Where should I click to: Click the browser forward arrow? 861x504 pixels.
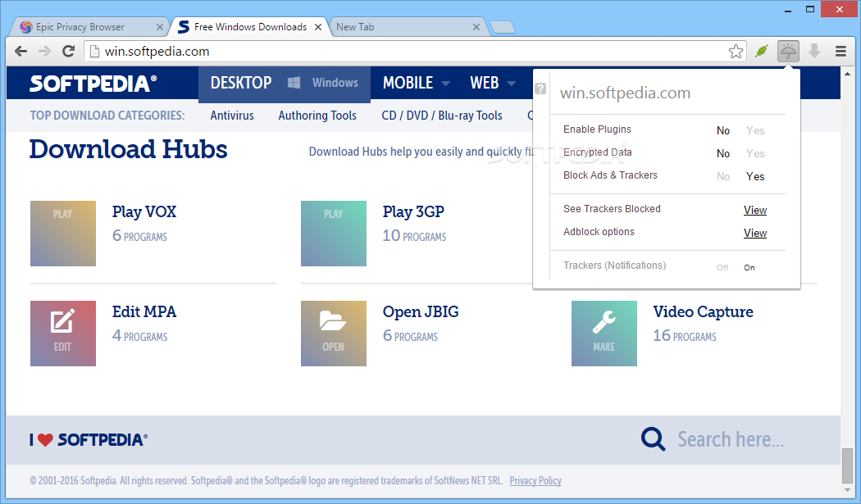pyautogui.click(x=44, y=52)
